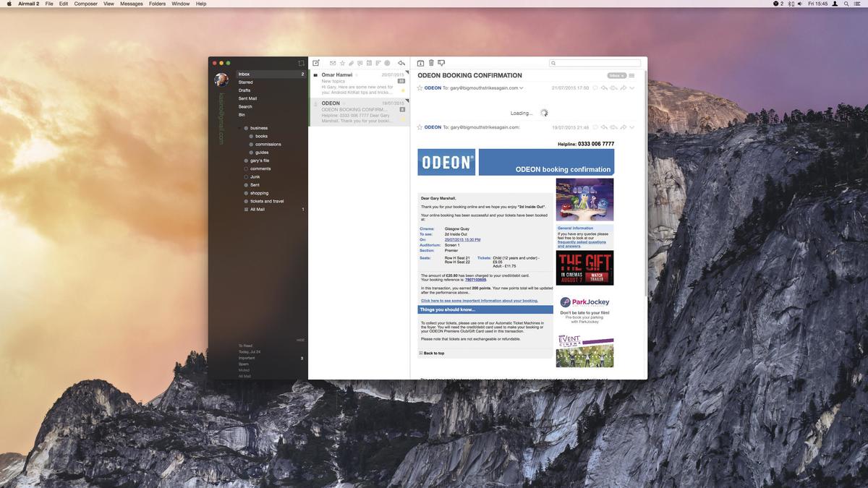This screenshot has width=868, height=488.
Task: Compose a new message with the pencil icon
Action: point(316,63)
